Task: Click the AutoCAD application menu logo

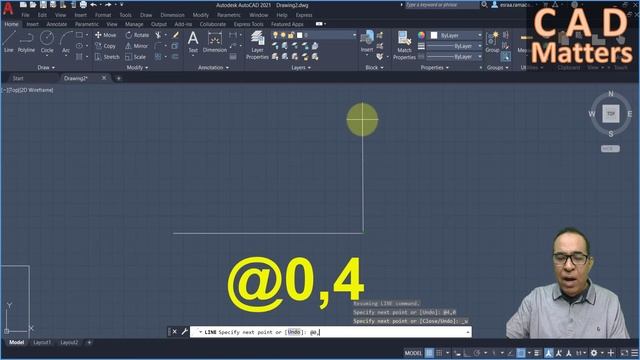Action: (8, 8)
